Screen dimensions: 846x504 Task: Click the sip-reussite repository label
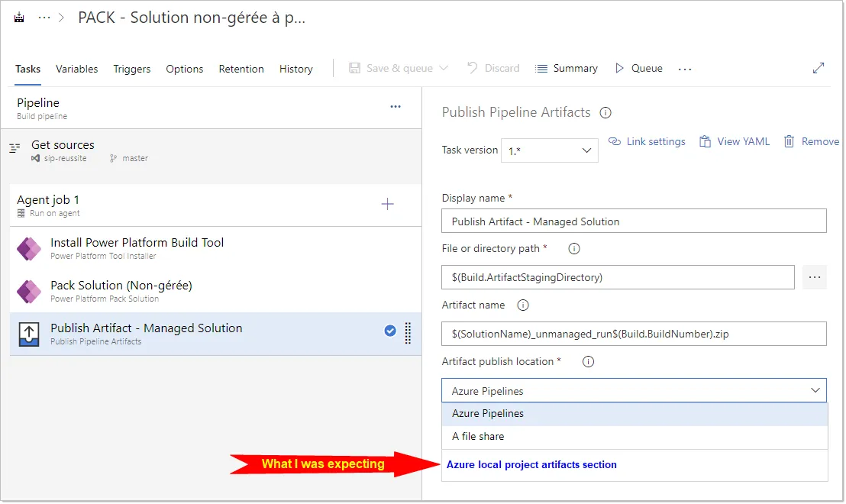click(66, 159)
